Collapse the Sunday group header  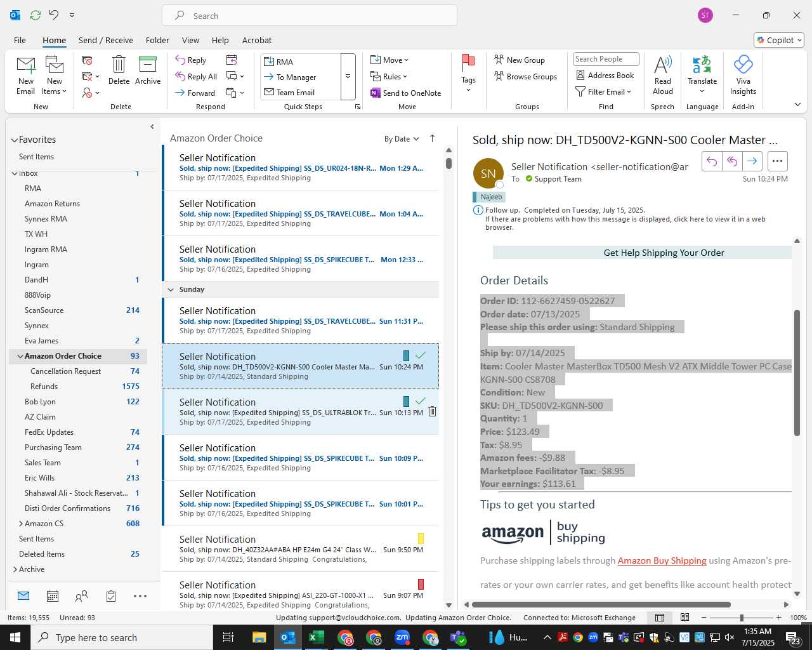pos(170,289)
